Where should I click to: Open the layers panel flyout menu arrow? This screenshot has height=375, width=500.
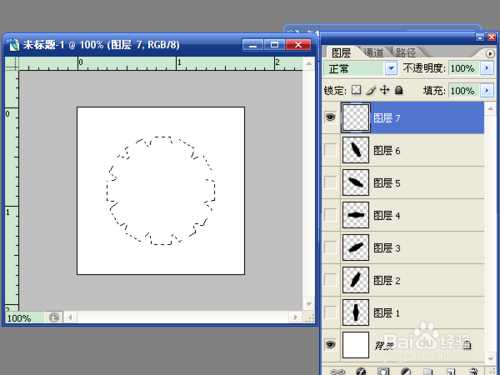[490, 53]
